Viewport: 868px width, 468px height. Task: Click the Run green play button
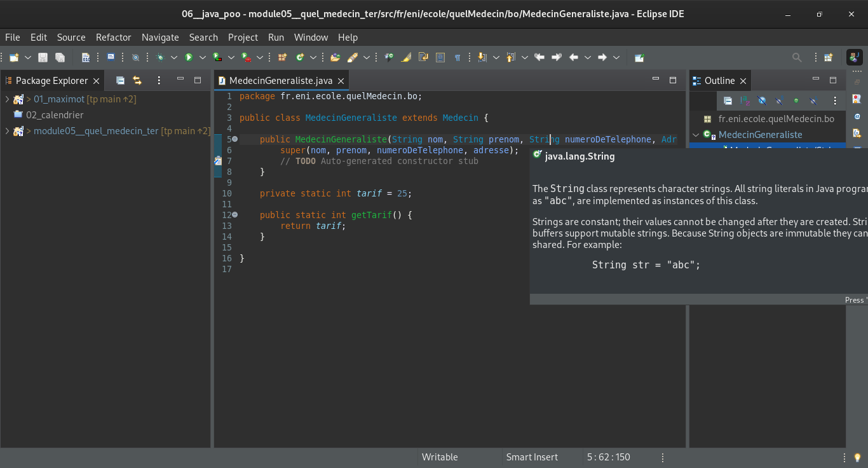point(189,57)
